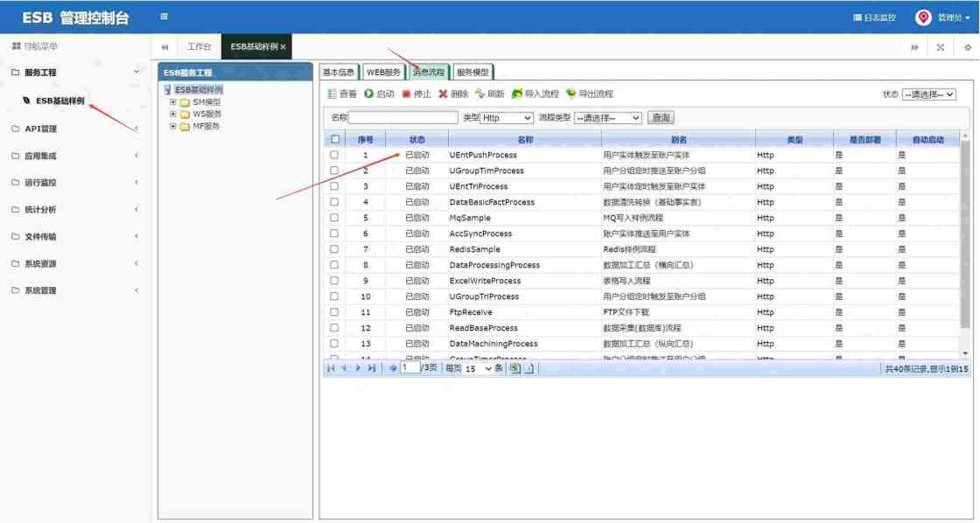Close the ESB基础样例 tab with its X
This screenshot has height=523, width=980.
pos(283,47)
